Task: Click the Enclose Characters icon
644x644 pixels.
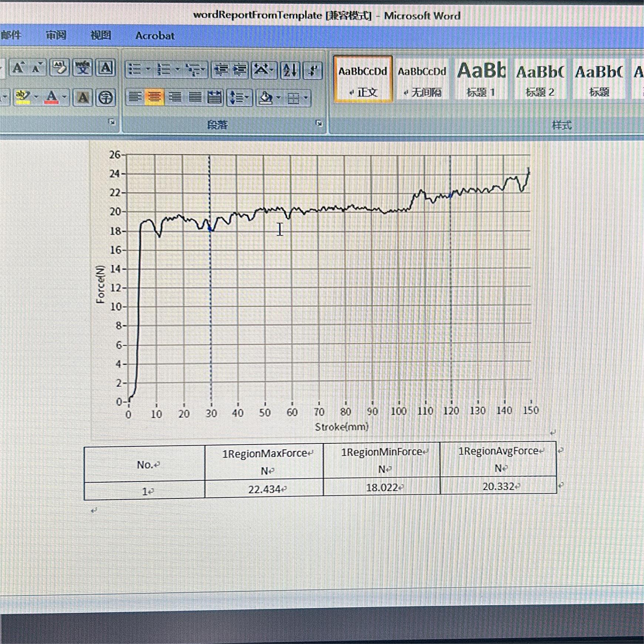Action: tap(106, 98)
